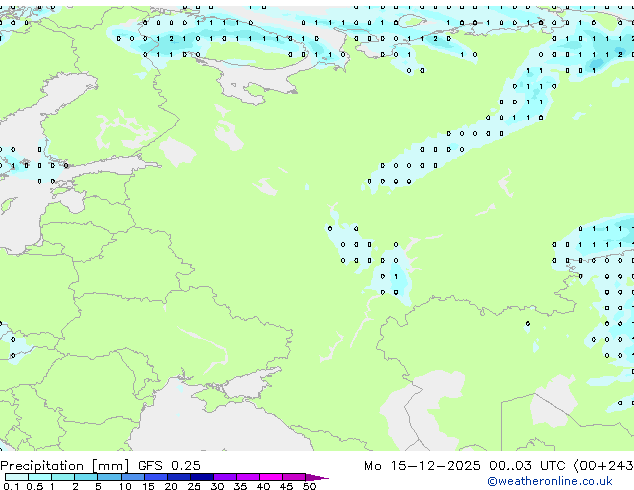Click the 'Precipitation [mm]' title text

point(64,466)
